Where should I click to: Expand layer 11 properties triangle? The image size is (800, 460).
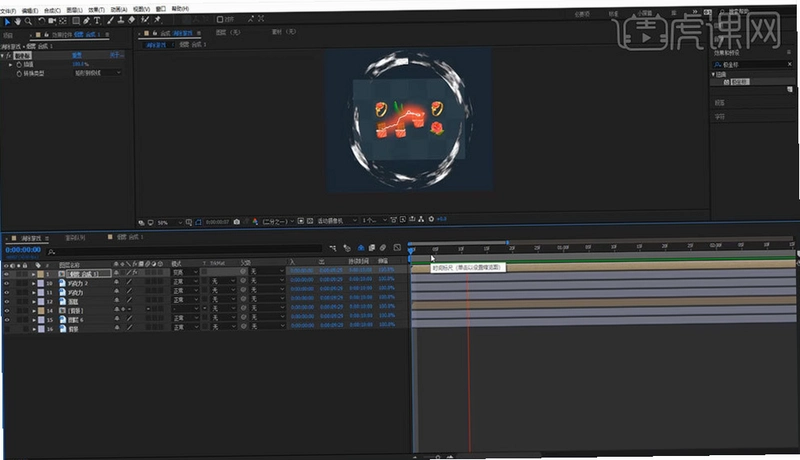coord(34,292)
